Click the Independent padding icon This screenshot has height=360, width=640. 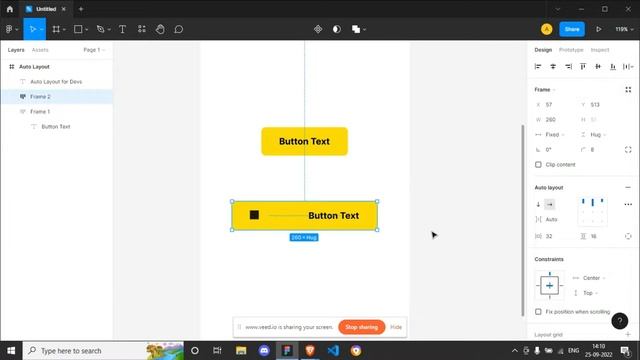(628, 236)
